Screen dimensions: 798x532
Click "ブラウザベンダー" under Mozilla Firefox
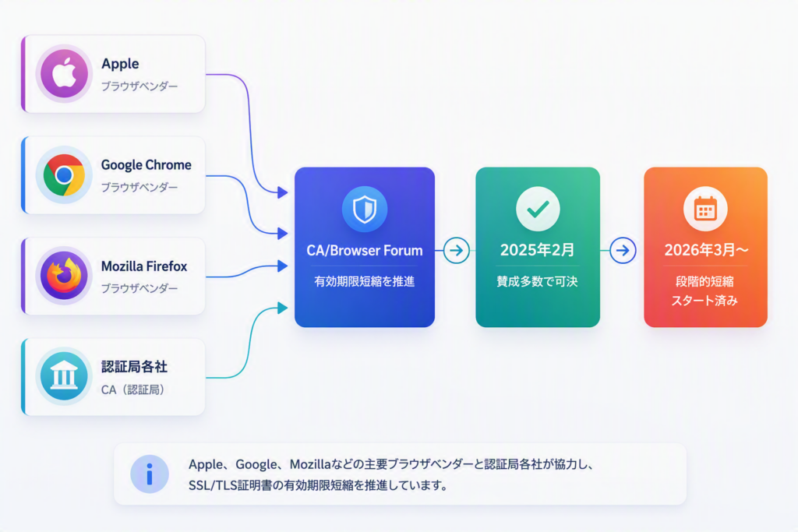coord(139,288)
